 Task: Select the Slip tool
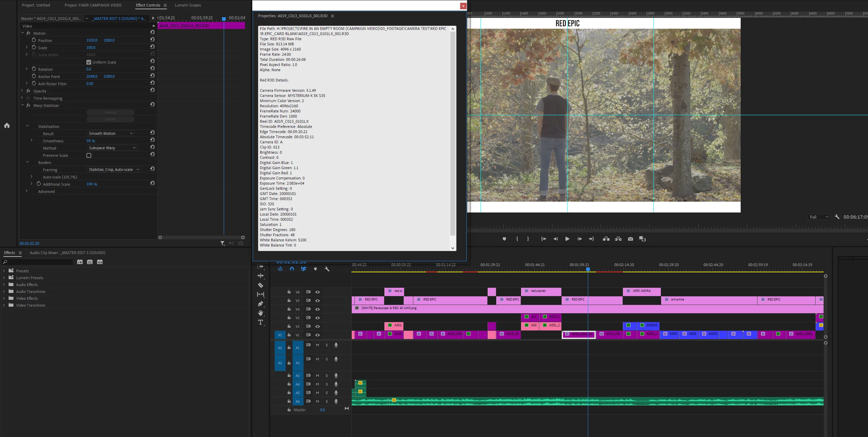pyautogui.click(x=261, y=294)
